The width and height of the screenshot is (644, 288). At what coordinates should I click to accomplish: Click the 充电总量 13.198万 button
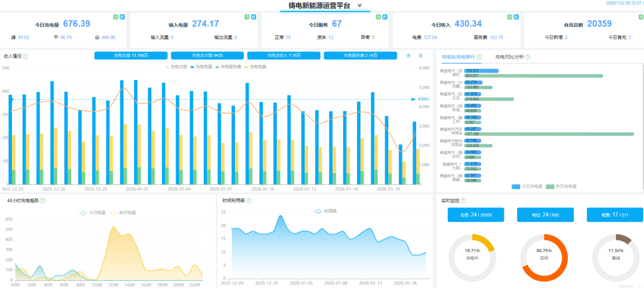(x=131, y=56)
